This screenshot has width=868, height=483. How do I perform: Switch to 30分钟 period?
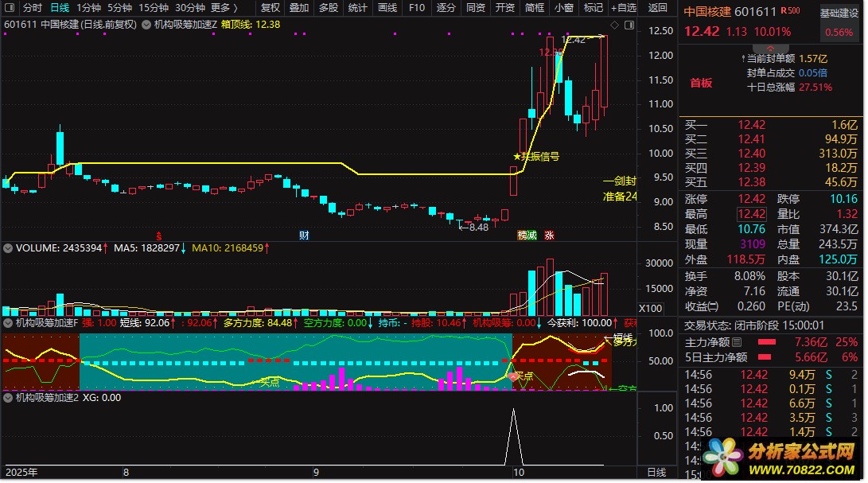point(190,8)
